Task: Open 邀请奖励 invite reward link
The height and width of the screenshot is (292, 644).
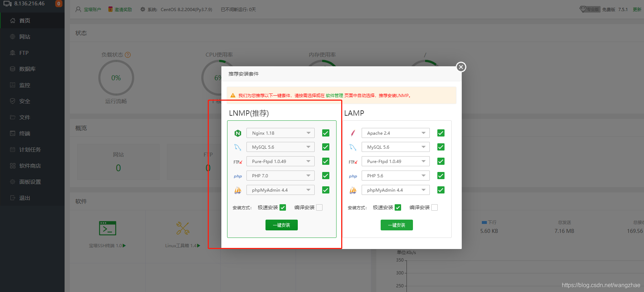Action: (123, 10)
